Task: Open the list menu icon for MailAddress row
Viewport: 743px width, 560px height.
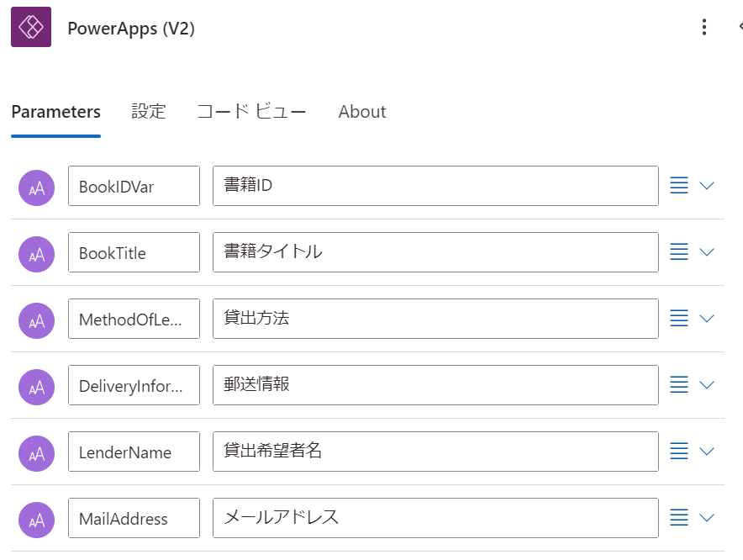Action: coord(679,517)
